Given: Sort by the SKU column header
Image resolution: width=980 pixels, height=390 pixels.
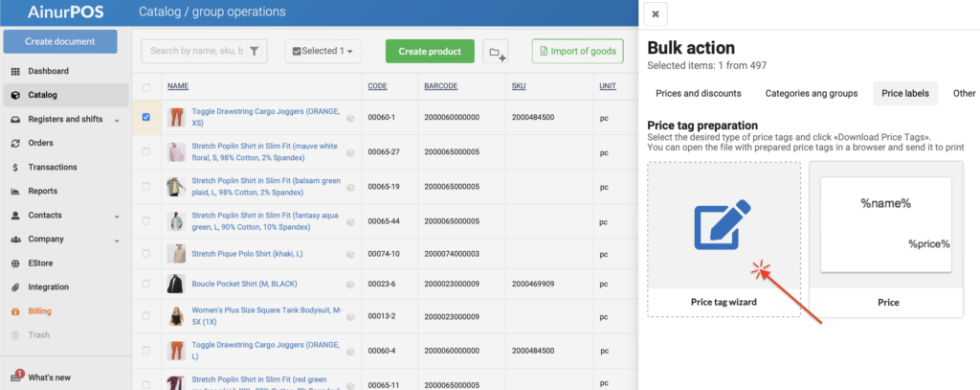Looking at the screenshot, I should pyautogui.click(x=519, y=86).
